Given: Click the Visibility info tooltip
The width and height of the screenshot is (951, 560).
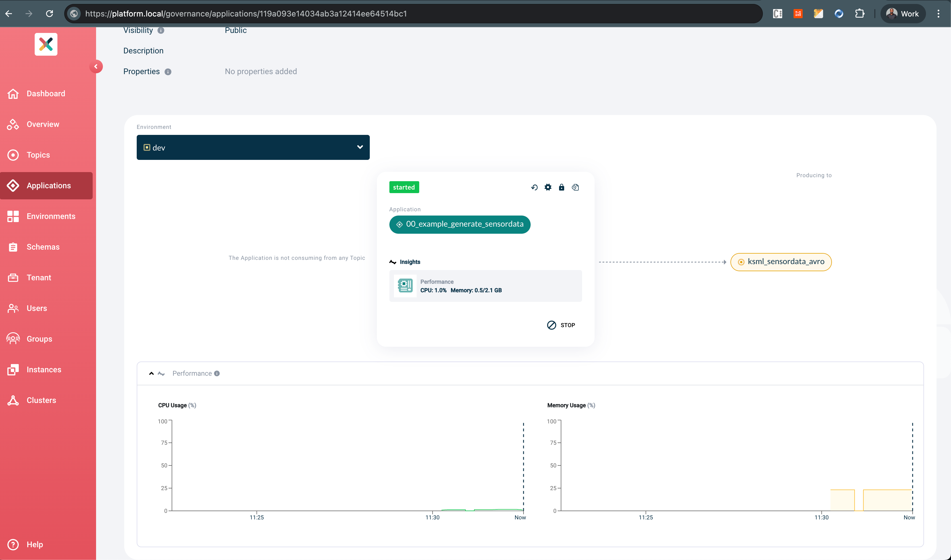Looking at the screenshot, I should point(161,31).
